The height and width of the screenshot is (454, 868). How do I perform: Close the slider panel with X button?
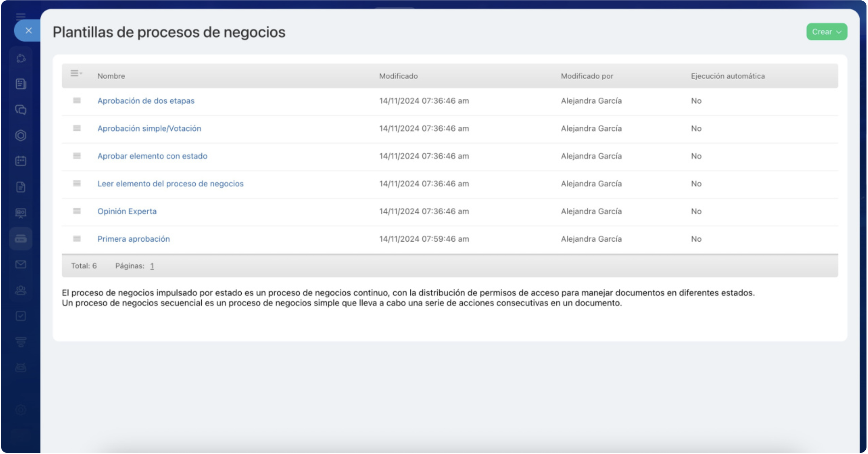29,31
